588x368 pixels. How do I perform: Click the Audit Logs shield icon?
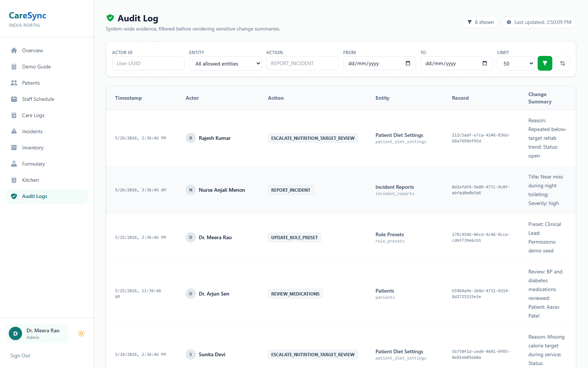point(14,196)
